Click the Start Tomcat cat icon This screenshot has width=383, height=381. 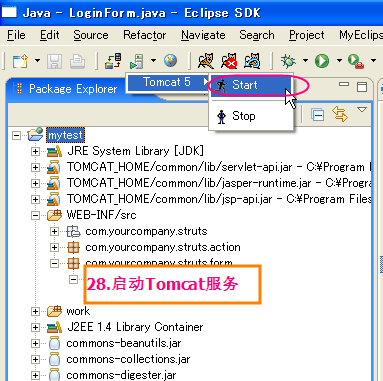[x=206, y=61]
